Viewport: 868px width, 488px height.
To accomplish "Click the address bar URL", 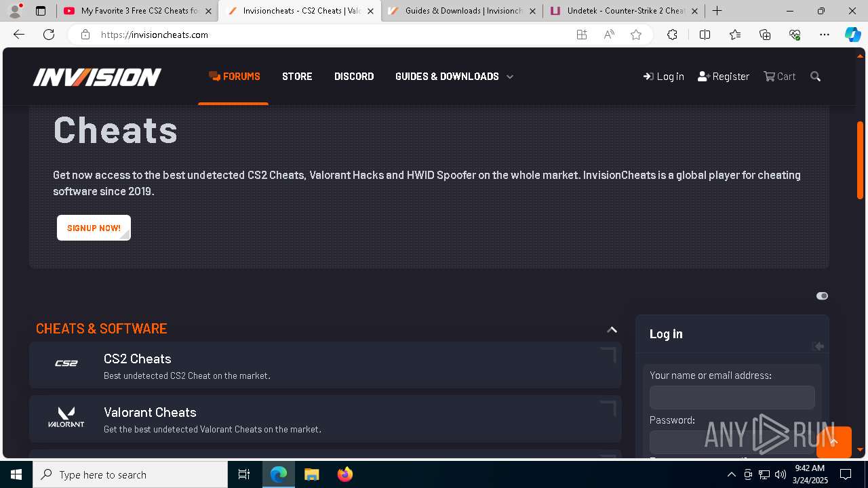I will (155, 35).
